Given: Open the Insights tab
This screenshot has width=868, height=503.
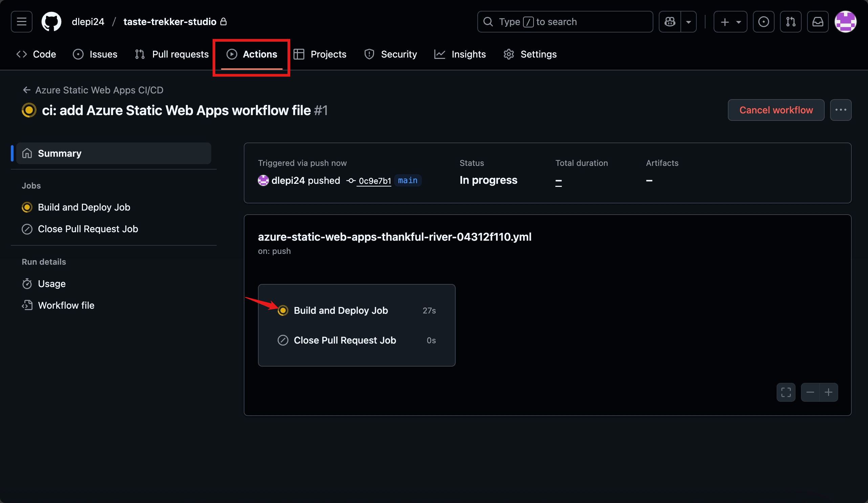Looking at the screenshot, I should click(460, 54).
